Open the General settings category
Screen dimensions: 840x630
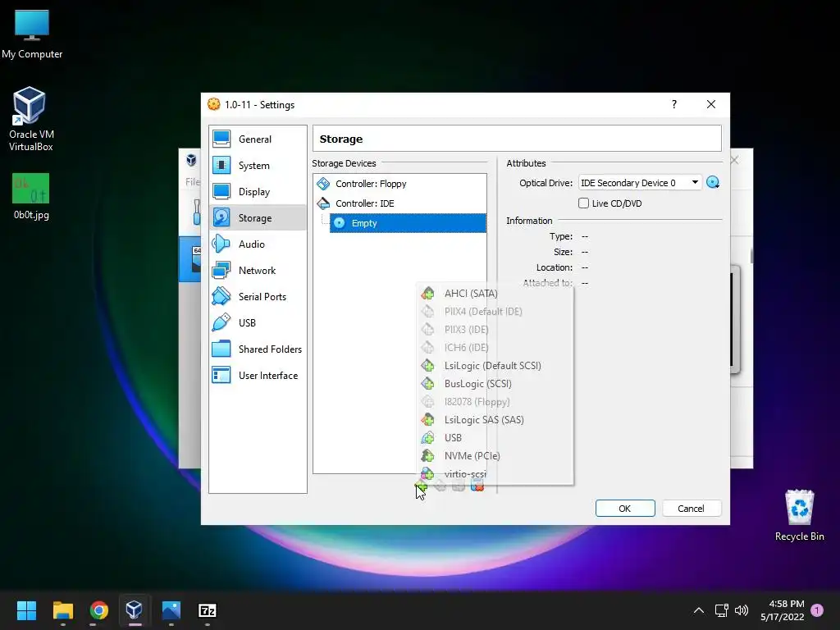(258, 139)
